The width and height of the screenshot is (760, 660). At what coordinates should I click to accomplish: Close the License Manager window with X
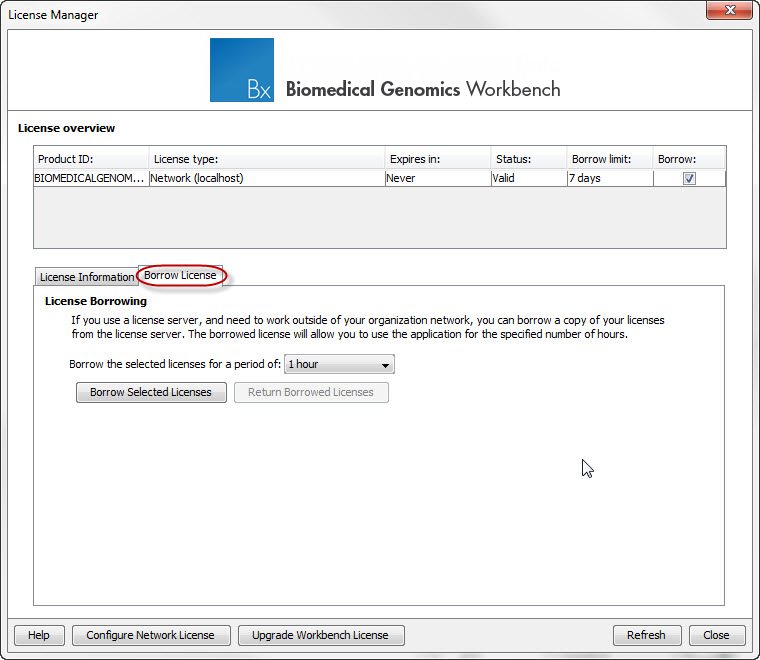tap(735, 13)
